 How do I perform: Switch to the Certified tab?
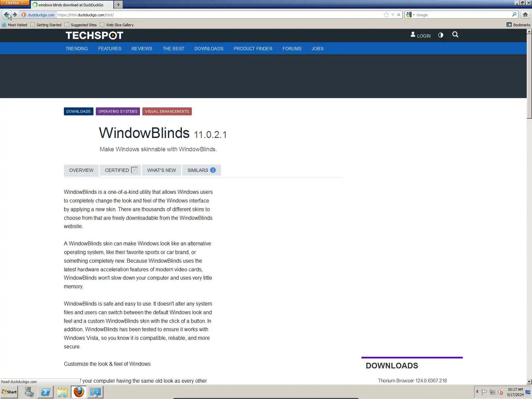click(120, 170)
